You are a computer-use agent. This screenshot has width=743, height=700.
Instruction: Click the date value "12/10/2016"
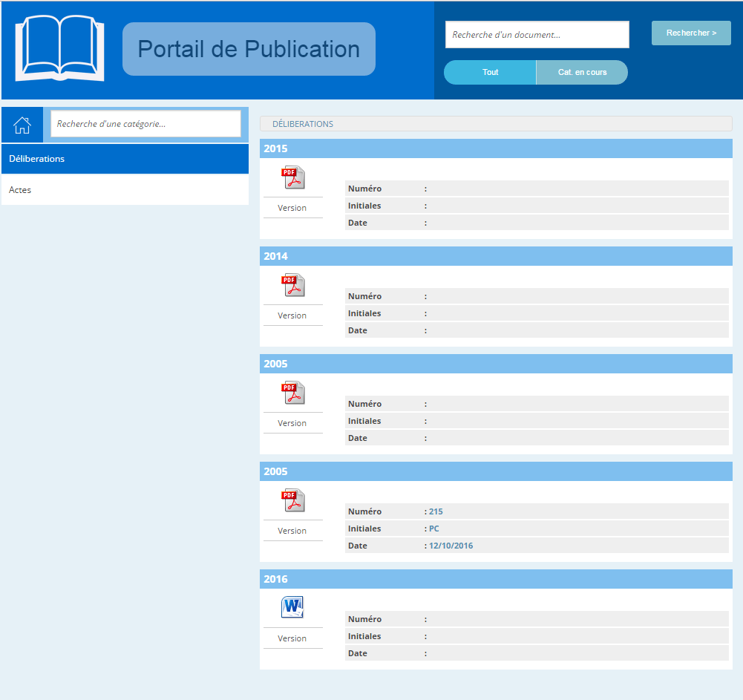[451, 546]
